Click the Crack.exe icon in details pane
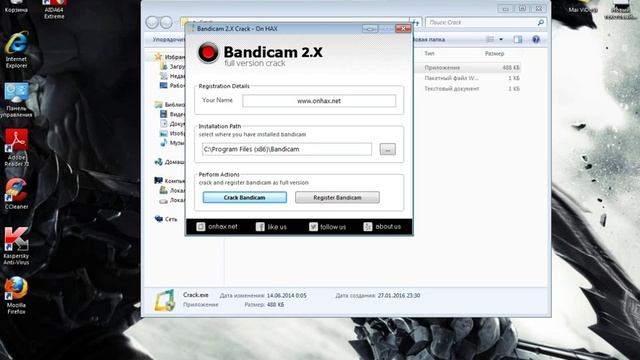The width and height of the screenshot is (640, 360). (x=164, y=300)
